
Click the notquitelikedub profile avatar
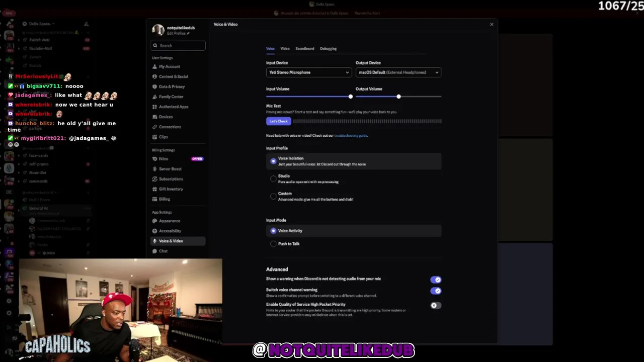tap(158, 30)
